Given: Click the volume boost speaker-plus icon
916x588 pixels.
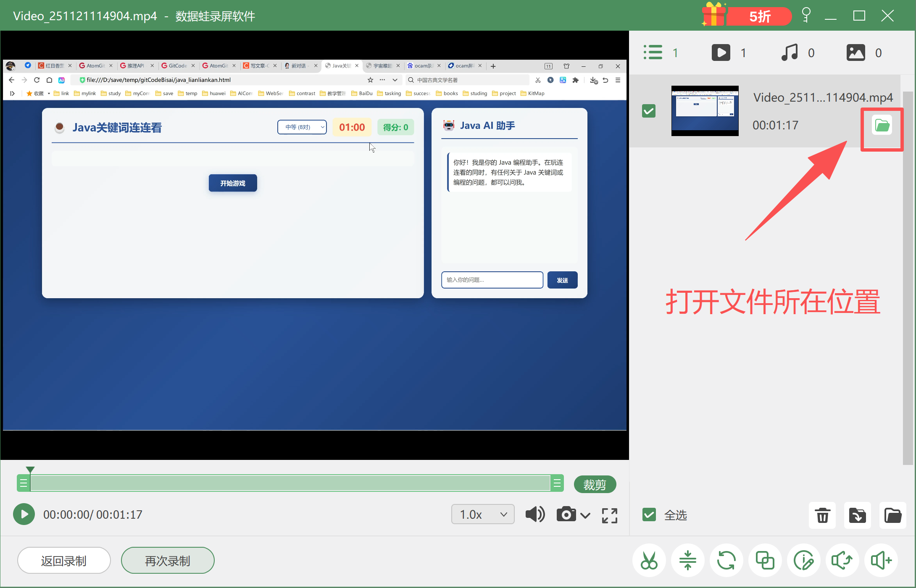Looking at the screenshot, I should click(x=881, y=560).
